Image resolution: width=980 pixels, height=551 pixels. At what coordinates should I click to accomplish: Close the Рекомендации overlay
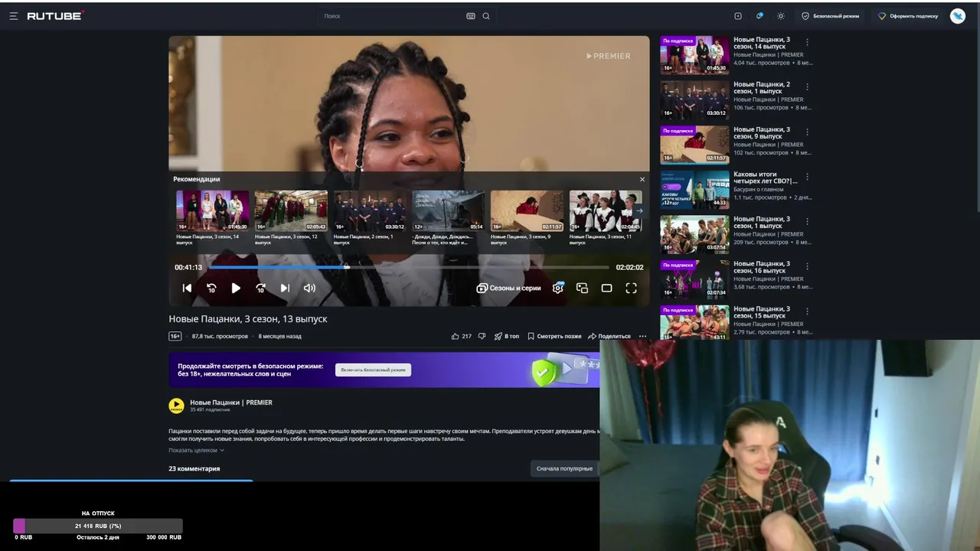(x=642, y=179)
